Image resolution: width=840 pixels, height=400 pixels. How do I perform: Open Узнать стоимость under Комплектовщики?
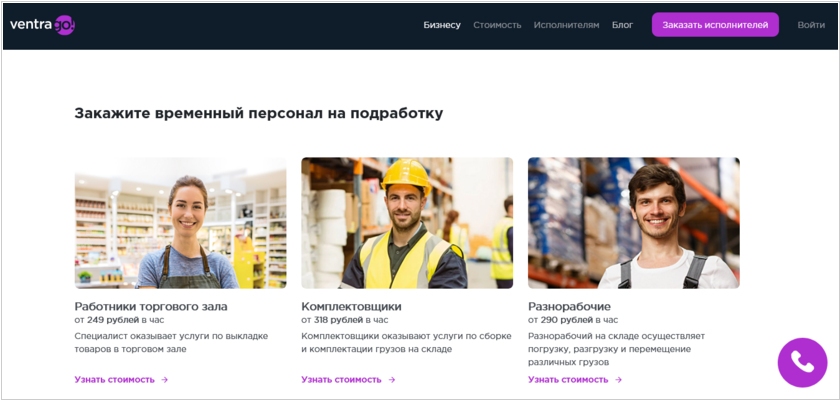[341, 380]
